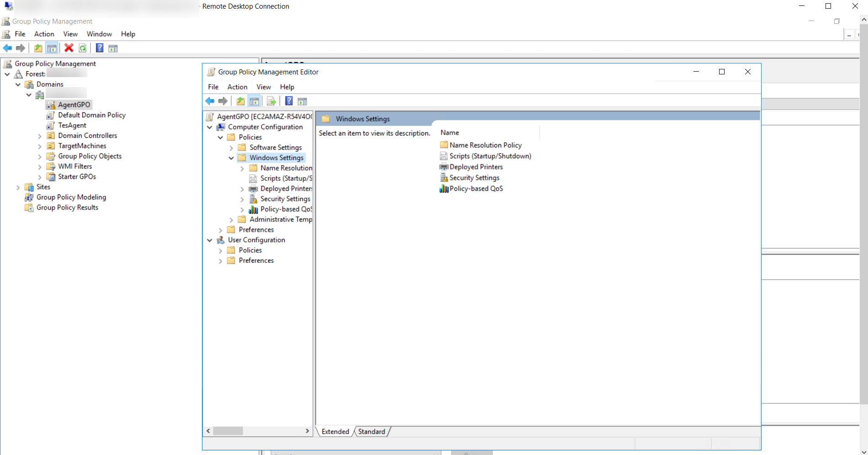This screenshot has width=868, height=455.
Task: Expand Software Settings in the Editor tree
Action: coord(231,148)
